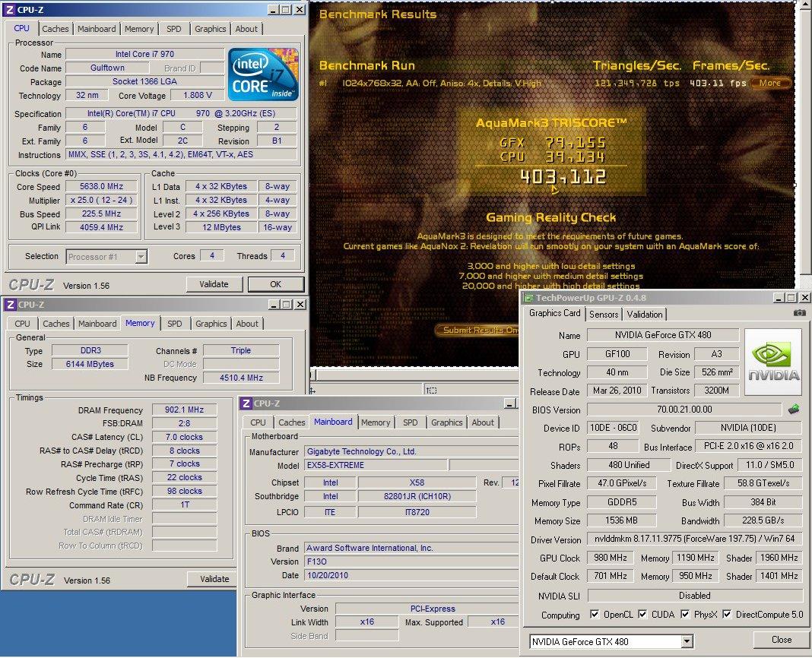Viewport: 812px width, 658px height.
Task: Open SPD tab in Mainboard CPU-Z window
Action: pyautogui.click(x=410, y=422)
